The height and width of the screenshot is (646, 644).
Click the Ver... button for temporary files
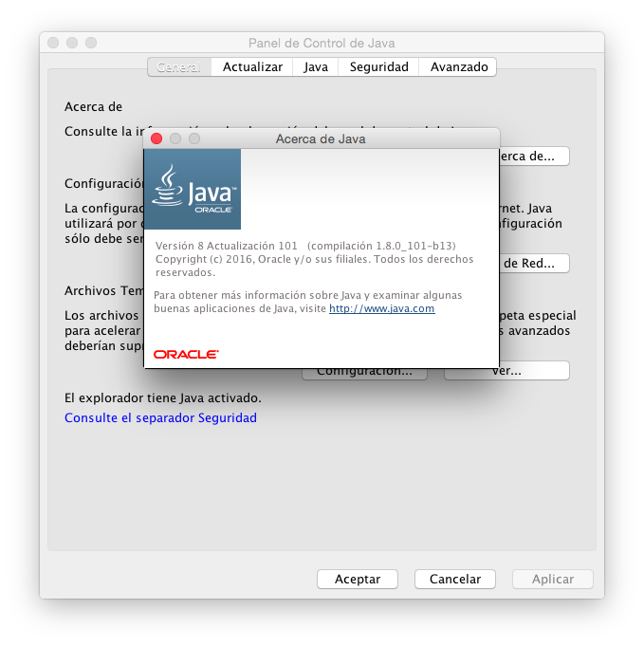coord(506,373)
